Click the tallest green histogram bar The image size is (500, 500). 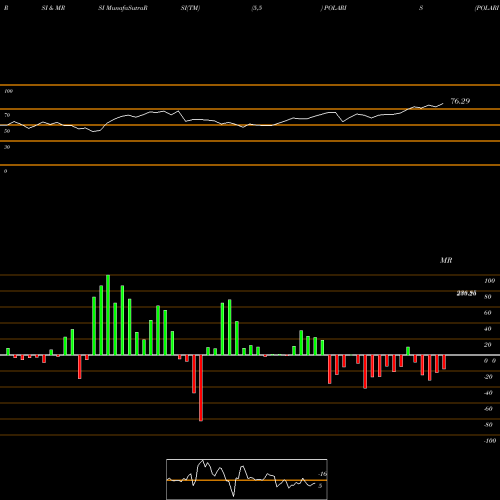[108, 315]
